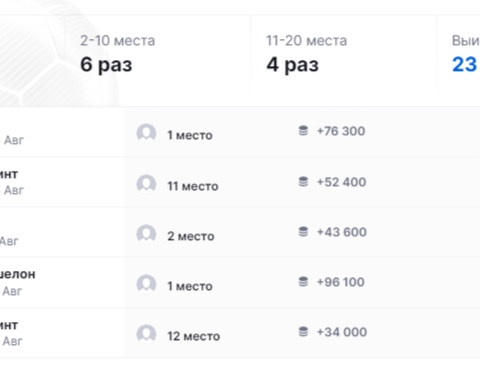Click the avatar icon next to 12 место
The height and width of the screenshot is (374, 480).
146,334
